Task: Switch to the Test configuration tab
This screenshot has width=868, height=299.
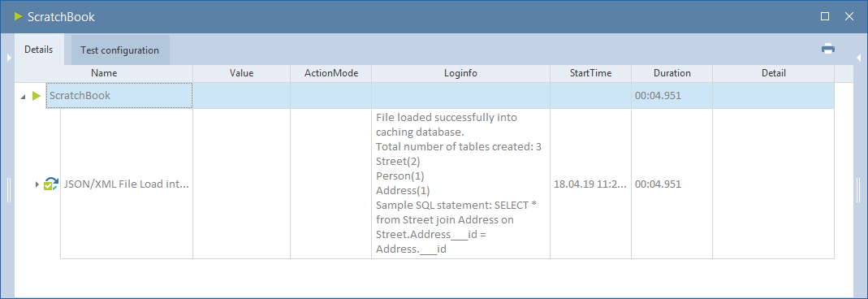Action: click(119, 50)
